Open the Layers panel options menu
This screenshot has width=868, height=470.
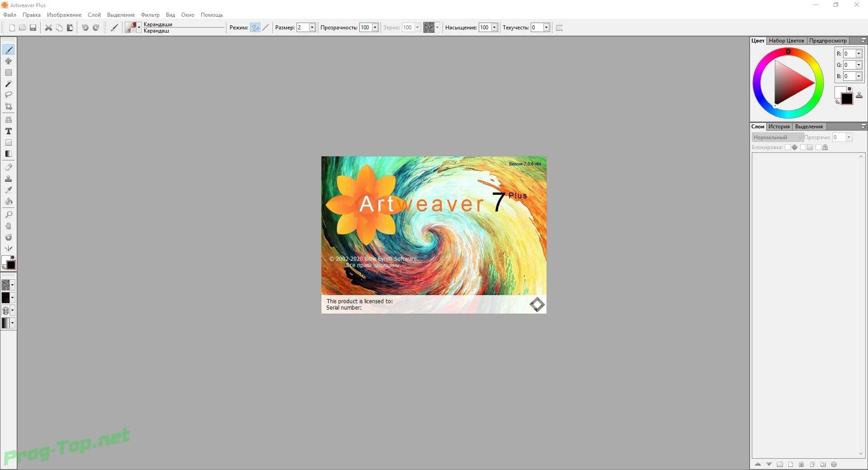click(x=863, y=127)
